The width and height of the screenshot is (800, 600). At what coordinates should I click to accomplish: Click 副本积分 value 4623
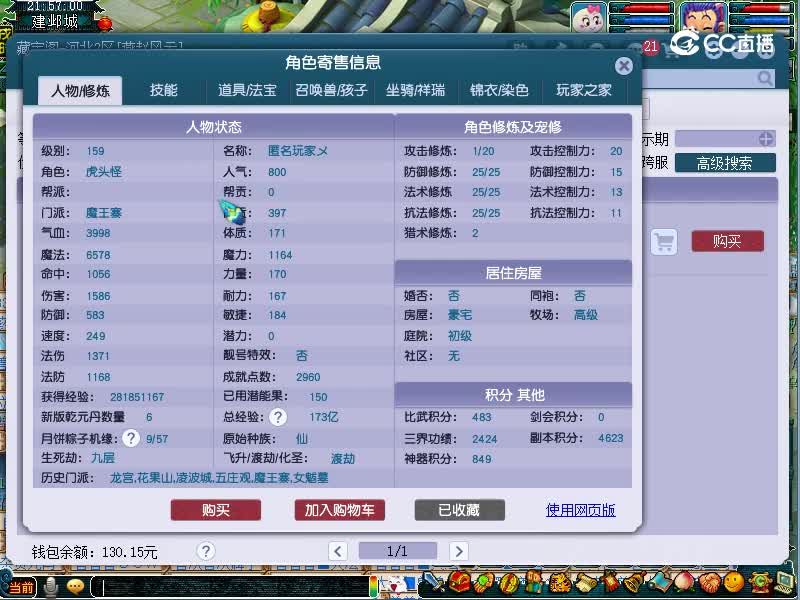tap(611, 438)
